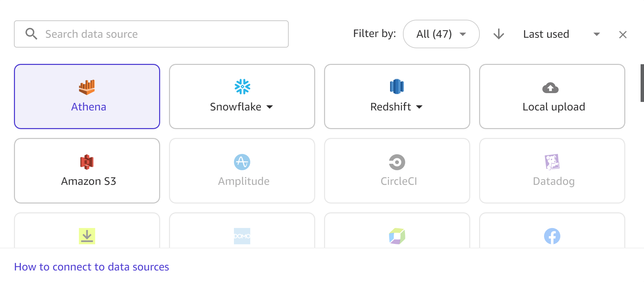Click the CircleCI logo

(x=397, y=162)
